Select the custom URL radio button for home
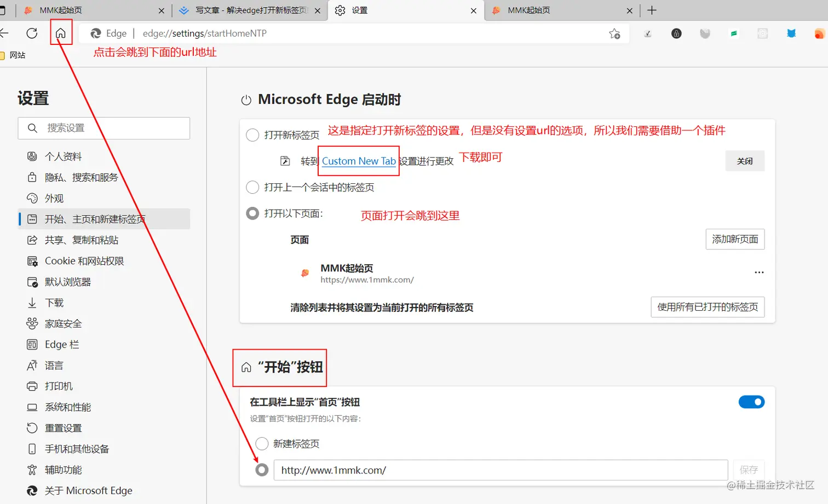Screen dimensions: 828x504 click(262, 470)
